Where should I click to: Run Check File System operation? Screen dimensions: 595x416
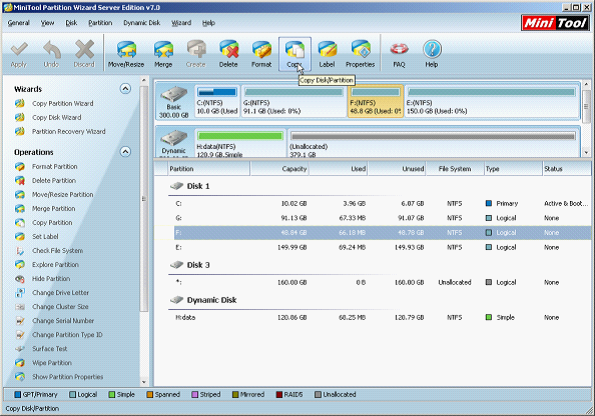(57, 251)
